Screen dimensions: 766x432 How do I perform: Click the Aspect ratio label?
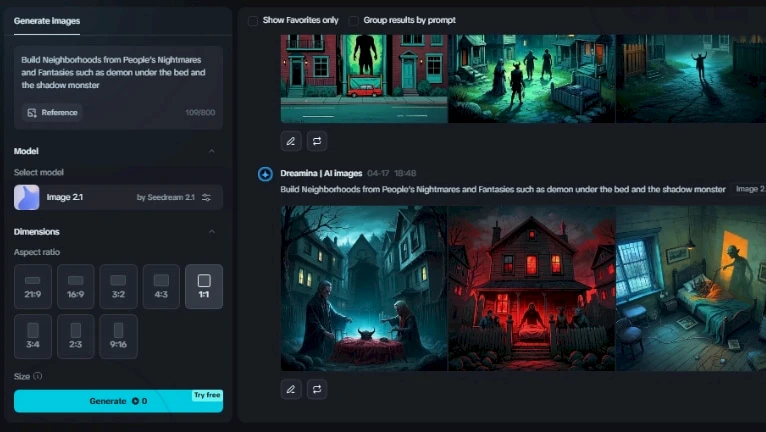pos(37,252)
